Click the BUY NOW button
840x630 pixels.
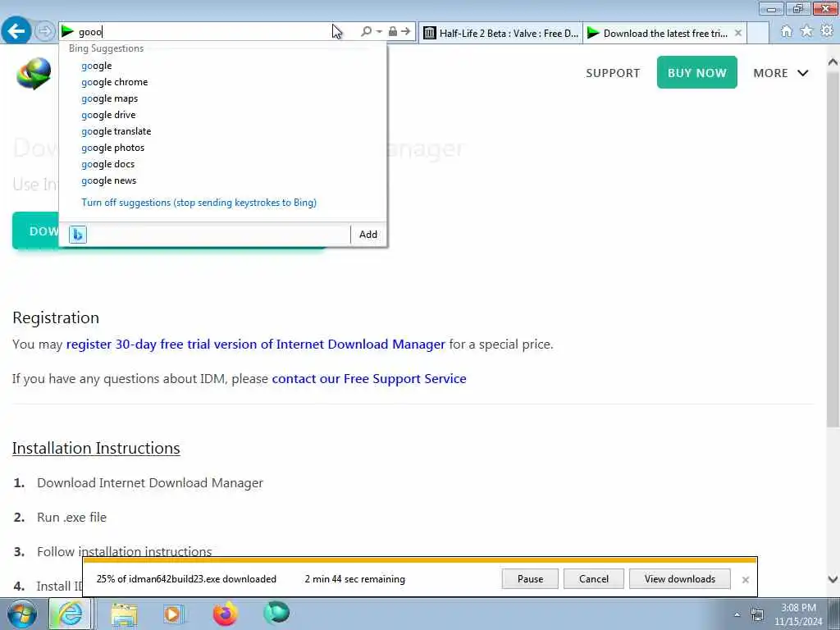pos(696,72)
